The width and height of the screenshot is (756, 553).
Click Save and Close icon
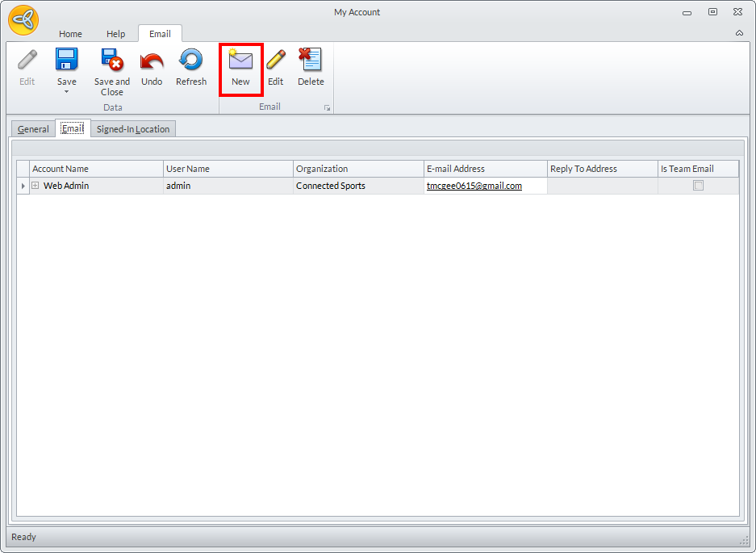click(111, 61)
